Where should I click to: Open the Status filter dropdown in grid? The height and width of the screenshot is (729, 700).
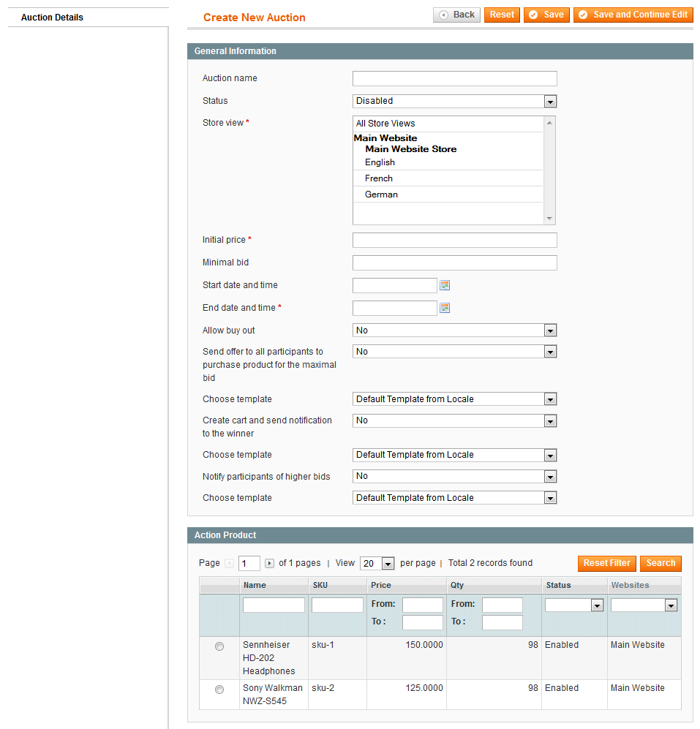(574, 605)
